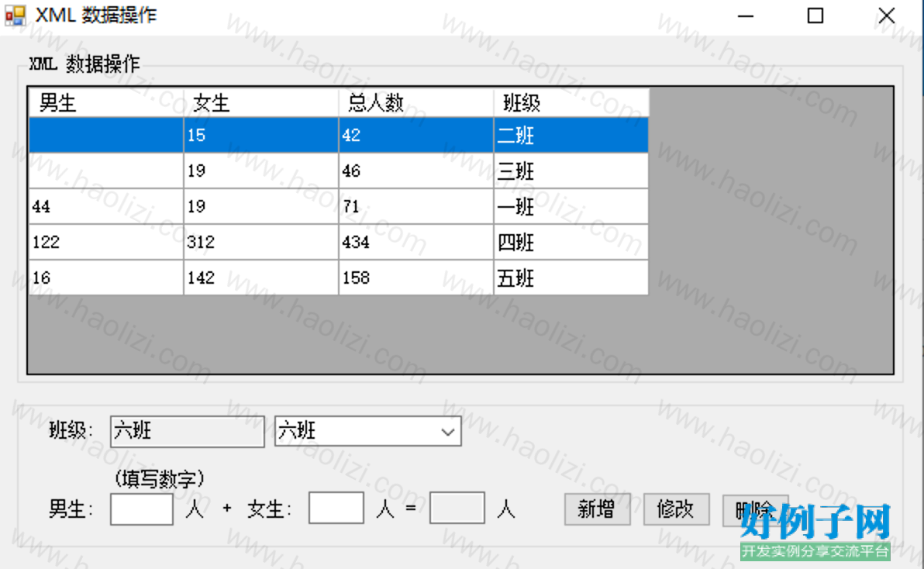Sort by the 总人数 column header
Image resolution: width=924 pixels, height=569 pixels.
click(416, 103)
